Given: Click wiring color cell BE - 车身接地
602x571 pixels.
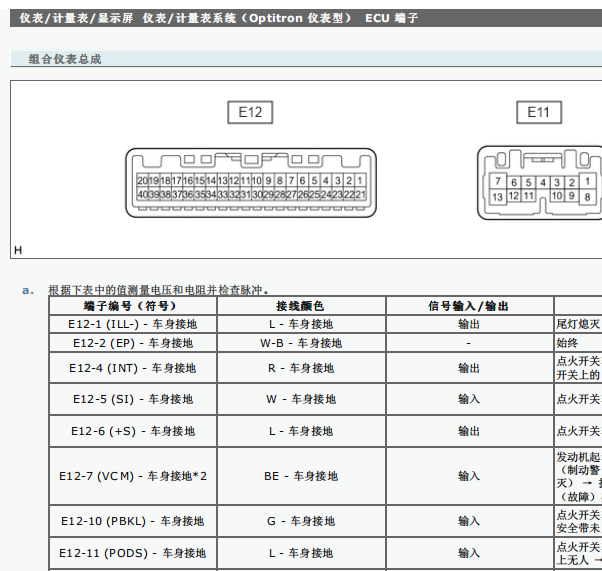Looking at the screenshot, I should (301, 476).
